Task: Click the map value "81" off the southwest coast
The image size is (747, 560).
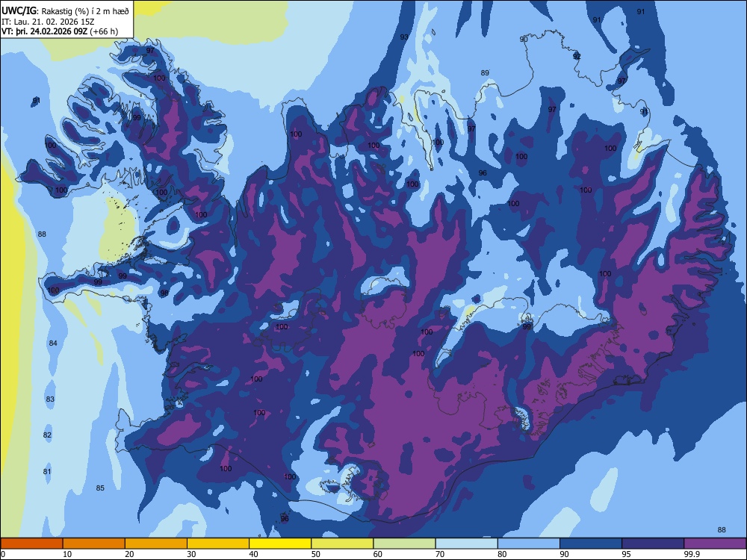Action: [47, 471]
